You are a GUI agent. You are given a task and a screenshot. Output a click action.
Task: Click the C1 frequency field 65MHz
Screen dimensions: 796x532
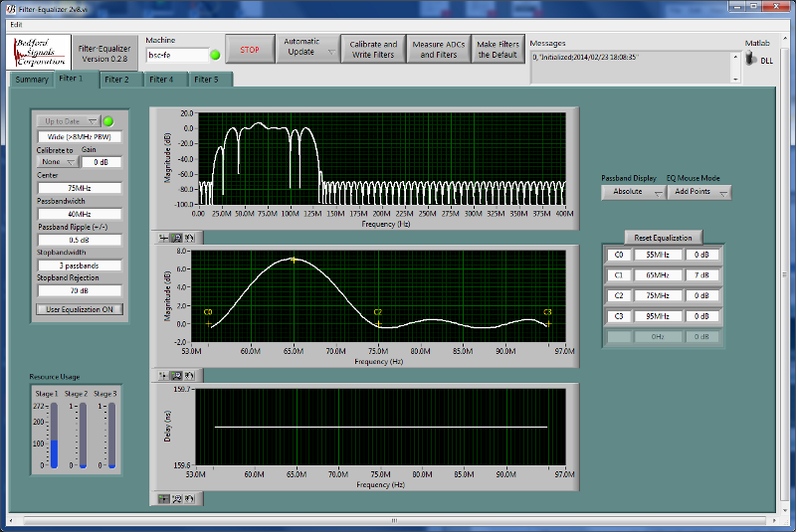pyautogui.click(x=658, y=275)
